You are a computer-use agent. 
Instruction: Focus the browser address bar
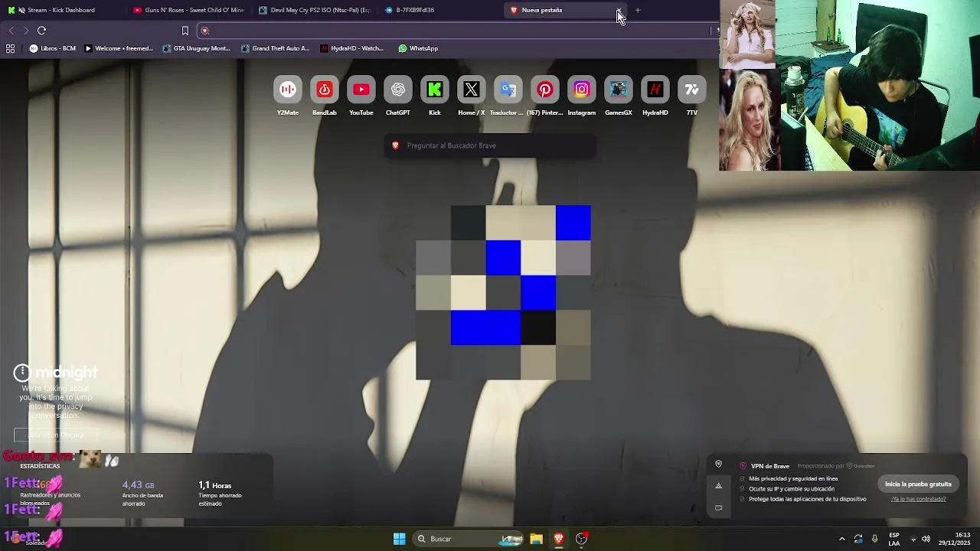click(x=459, y=31)
